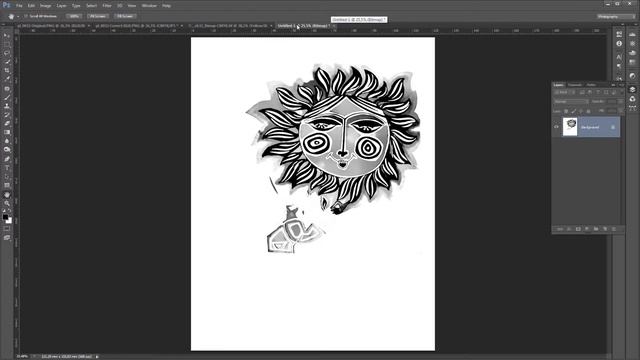Viewport: 640px width, 360px height.
Task: Open layer filter Kind dropdown
Action: point(564,93)
